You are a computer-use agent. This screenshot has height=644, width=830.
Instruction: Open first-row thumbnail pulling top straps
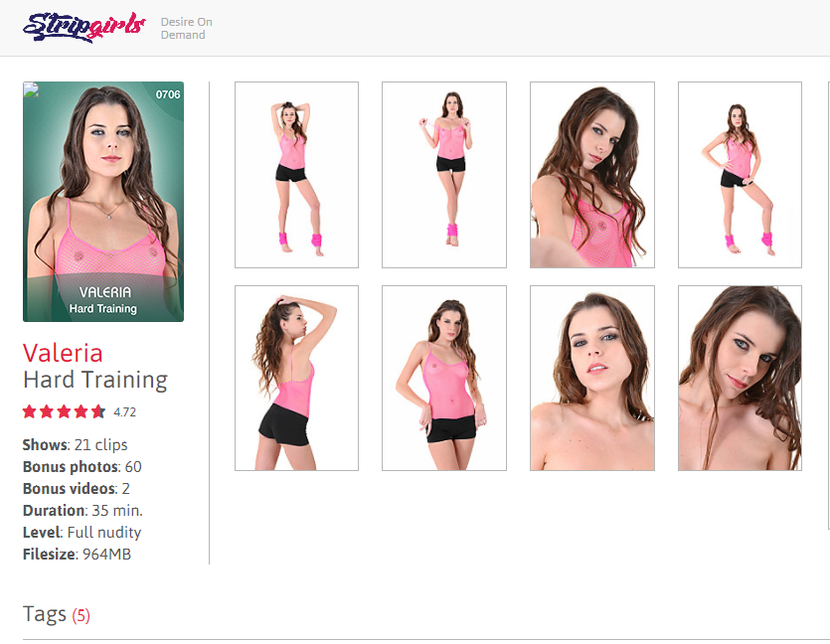pos(444,175)
